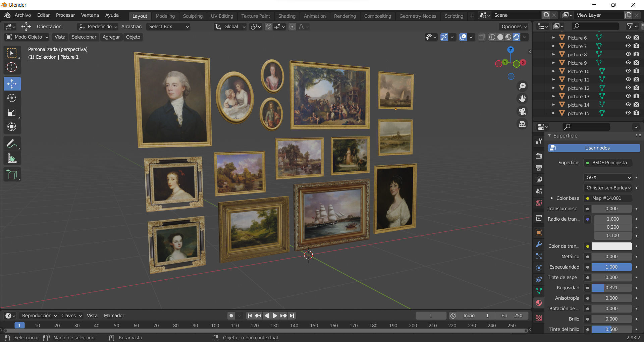Image resolution: width=644 pixels, height=342 pixels.
Task: Open the Output properties tab
Action: tap(539, 168)
